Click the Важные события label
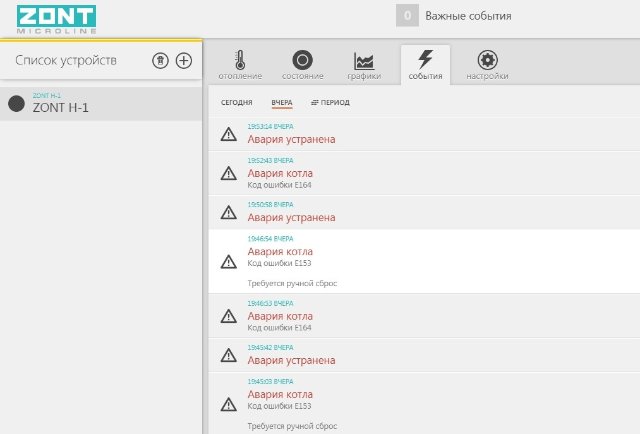 coord(468,16)
